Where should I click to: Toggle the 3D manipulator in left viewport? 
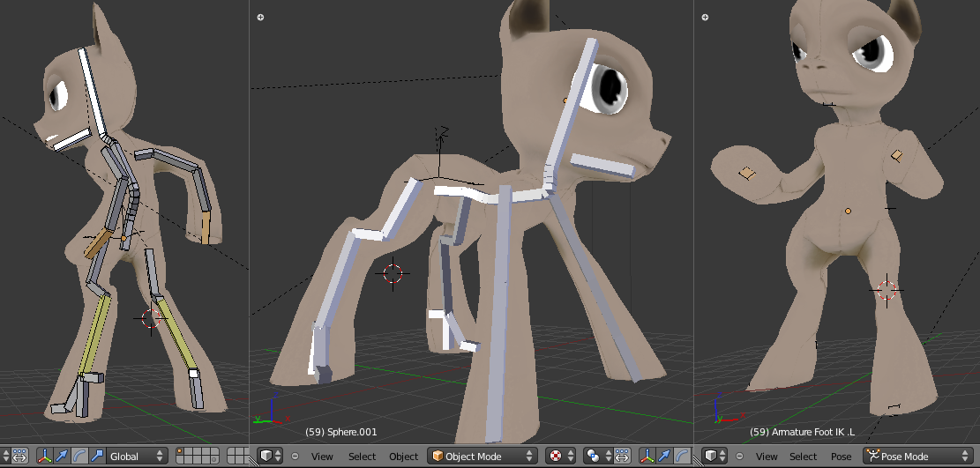pos(45,457)
